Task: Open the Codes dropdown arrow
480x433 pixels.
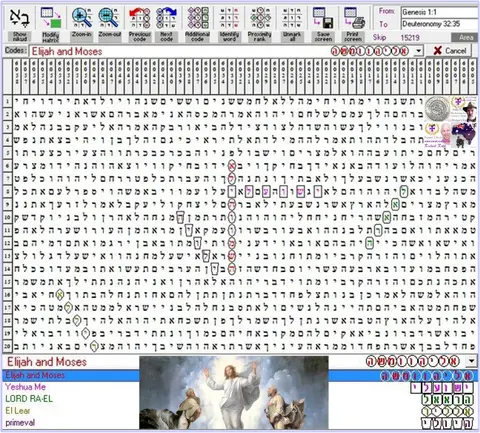Action: (418, 51)
